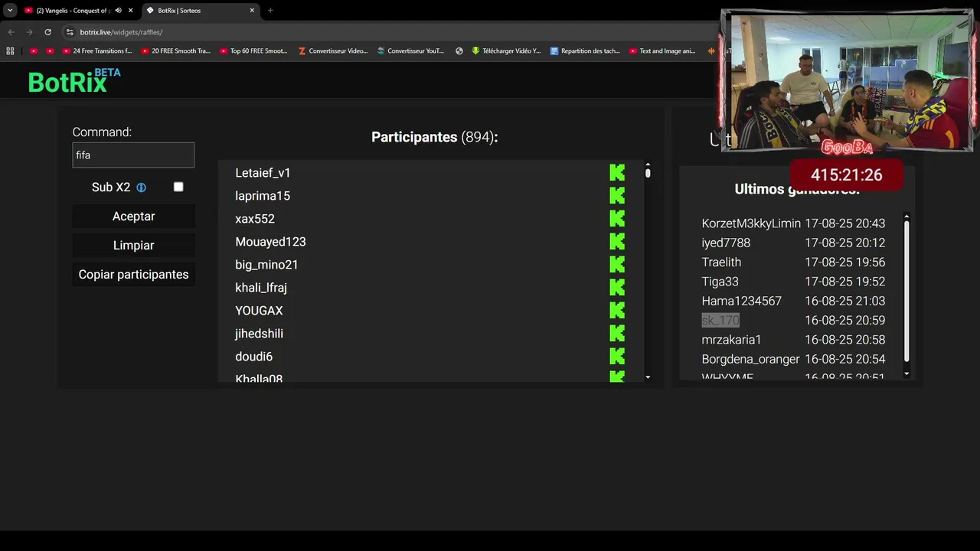This screenshot has width=980, height=551.
Task: Click participants list scroll-up arrow
Action: coord(648,165)
